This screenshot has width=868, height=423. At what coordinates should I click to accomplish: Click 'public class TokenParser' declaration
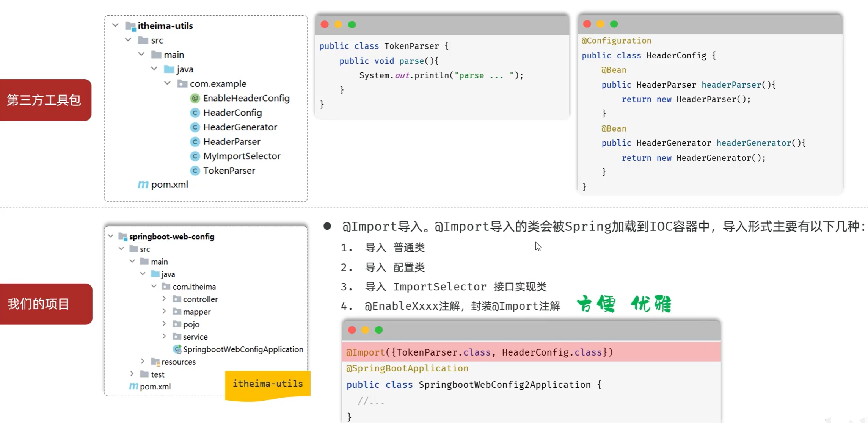[379, 46]
